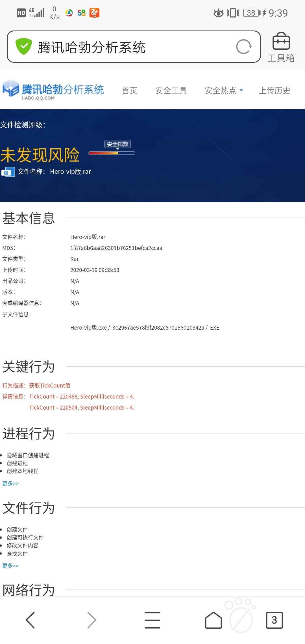Image resolution: width=305 pixels, height=644 pixels.
Task: Tap the blue archive file icon
Action: 8,172
